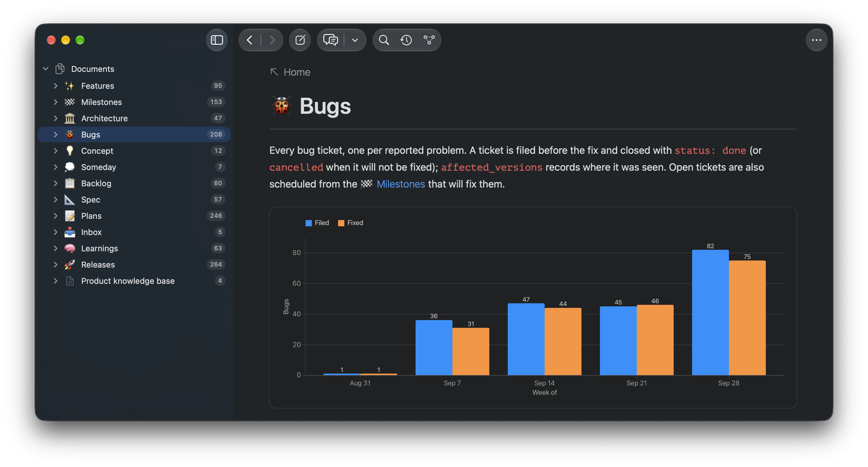Expand the Features folder chevron
Screen dimensions: 868x467
[56, 86]
